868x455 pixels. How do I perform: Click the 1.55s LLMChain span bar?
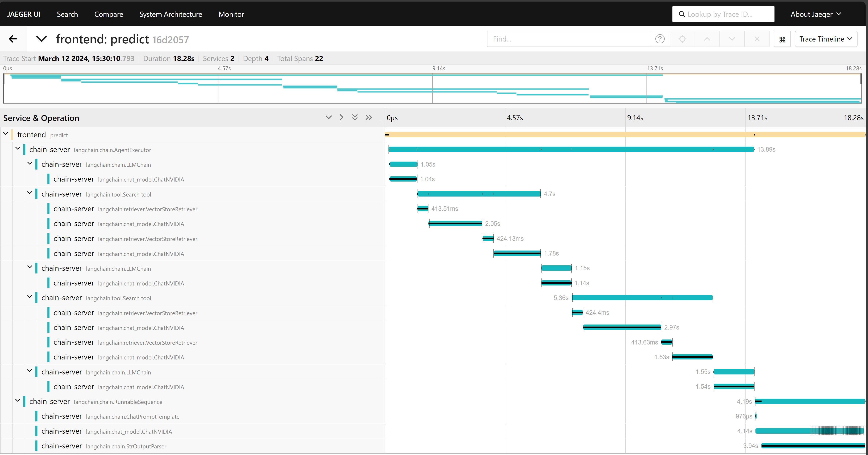[x=734, y=372]
